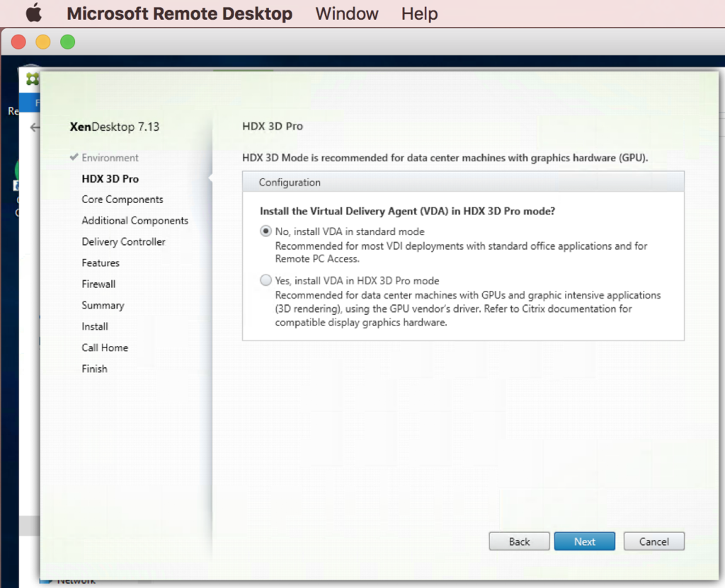Click the HDX 3D Pro page heading
725x588 pixels.
(273, 126)
